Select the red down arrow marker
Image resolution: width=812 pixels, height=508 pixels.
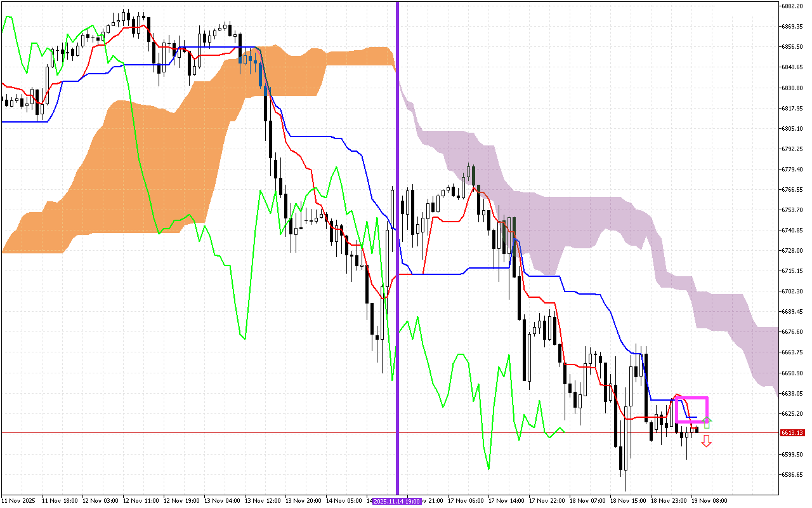pos(706,441)
